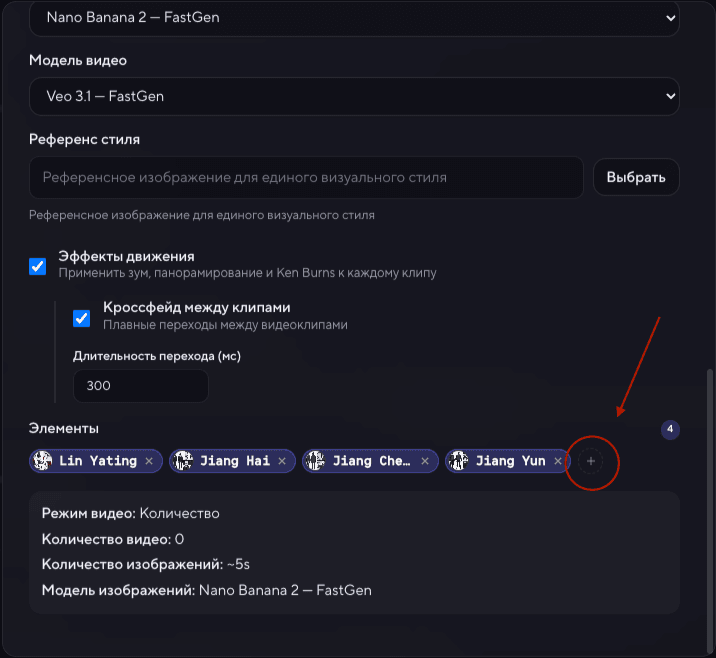Select the Jiang Yun chip label
Viewport: 716px width, 658px height.
click(511, 461)
